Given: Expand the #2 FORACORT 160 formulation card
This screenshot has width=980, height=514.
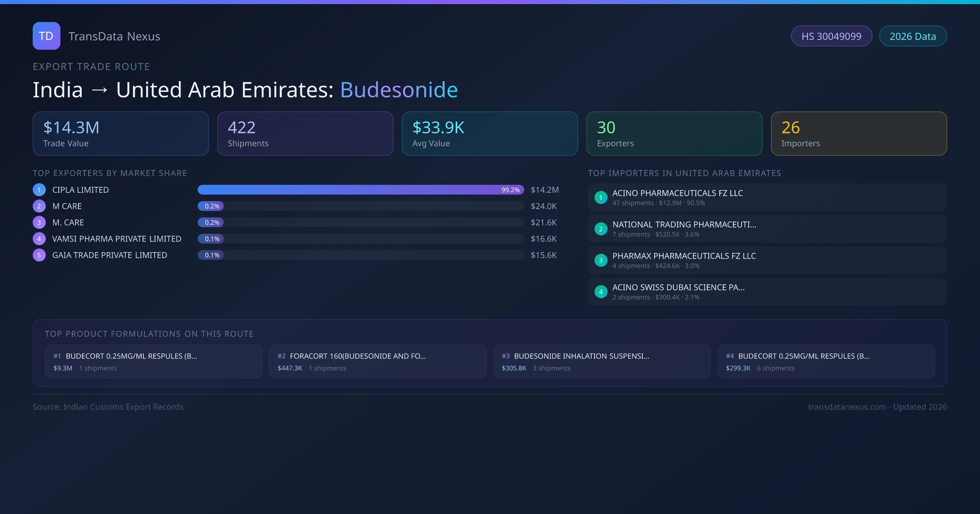Looking at the screenshot, I should coord(378,361).
